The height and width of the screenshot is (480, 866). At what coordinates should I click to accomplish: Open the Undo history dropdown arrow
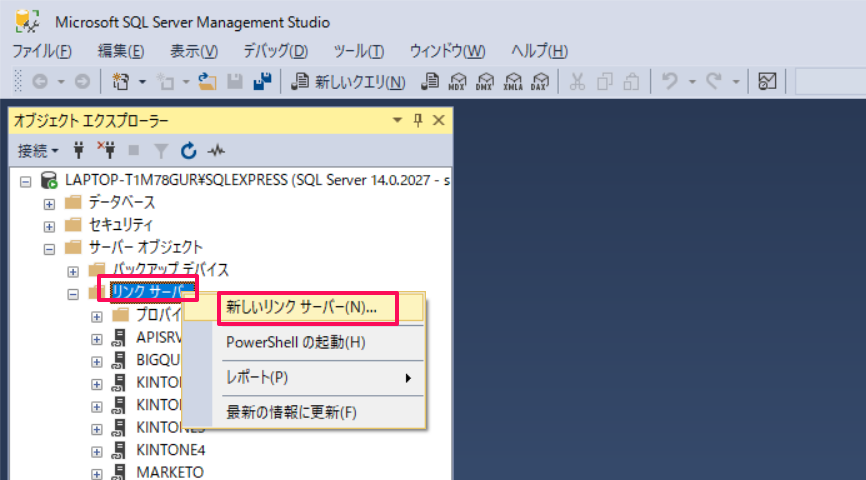tap(692, 82)
